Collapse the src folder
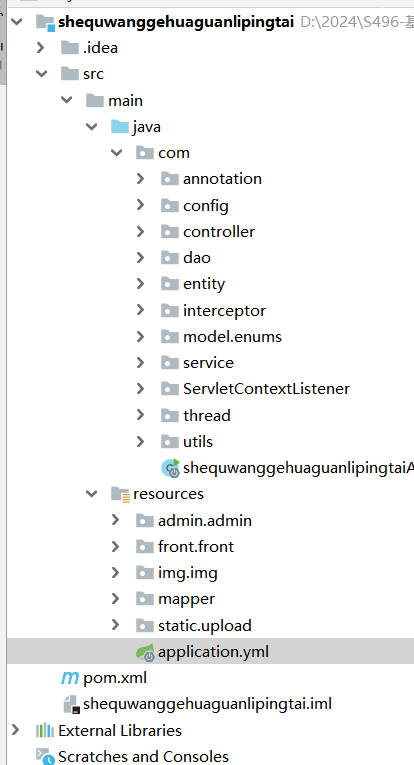This screenshot has width=414, height=765. click(x=42, y=74)
